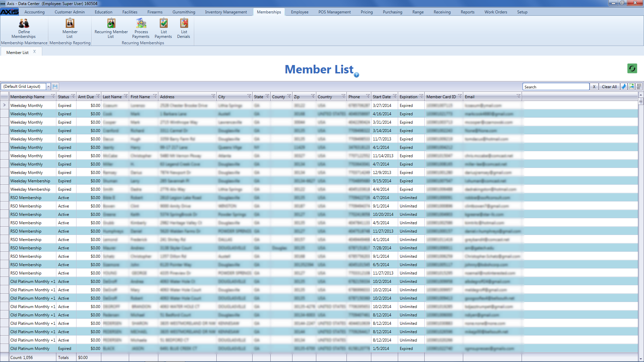Open help icon beside Member List title

pos(357,75)
